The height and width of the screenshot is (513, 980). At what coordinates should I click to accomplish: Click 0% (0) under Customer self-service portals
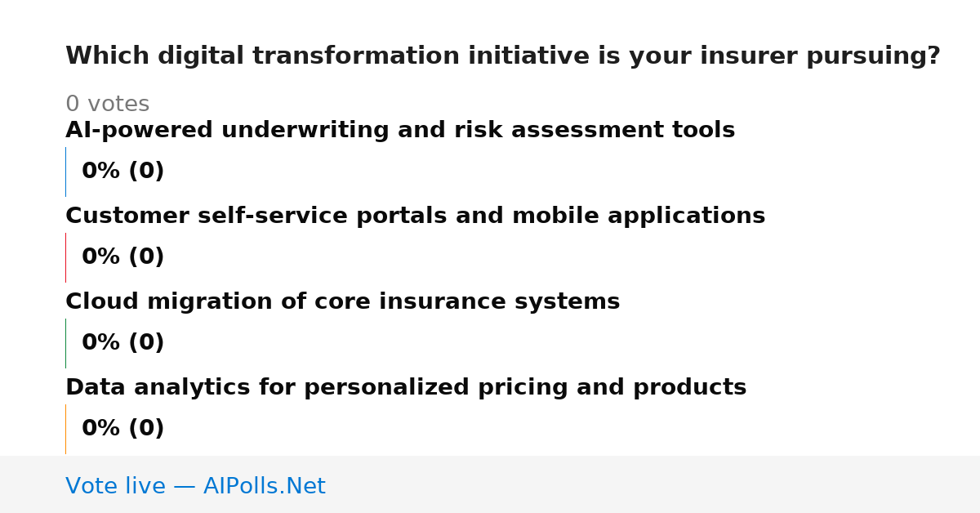point(122,257)
